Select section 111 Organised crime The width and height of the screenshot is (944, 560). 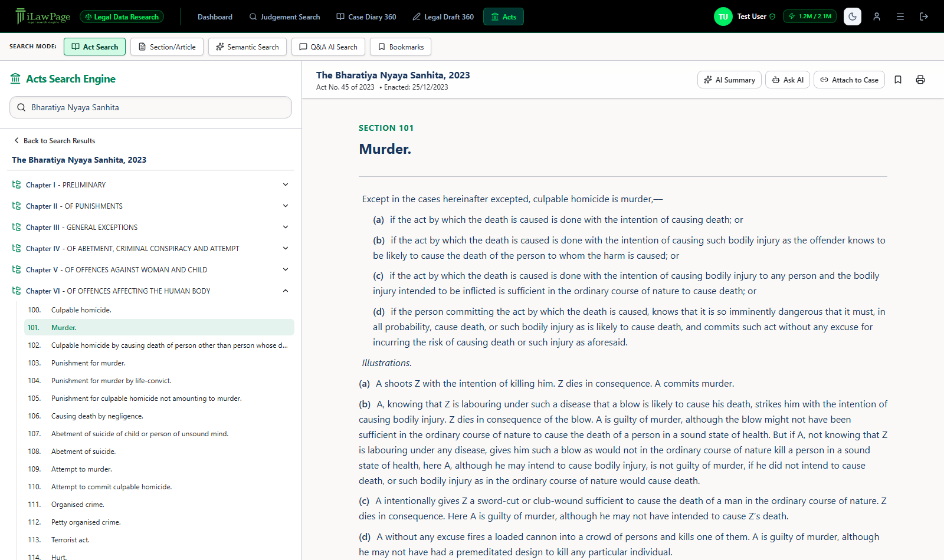pyautogui.click(x=159, y=505)
